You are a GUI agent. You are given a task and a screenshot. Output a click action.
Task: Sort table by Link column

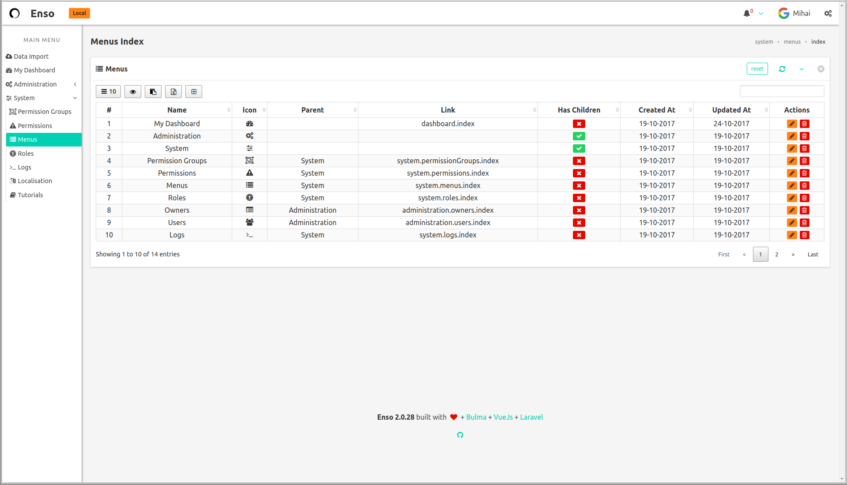pyautogui.click(x=448, y=110)
